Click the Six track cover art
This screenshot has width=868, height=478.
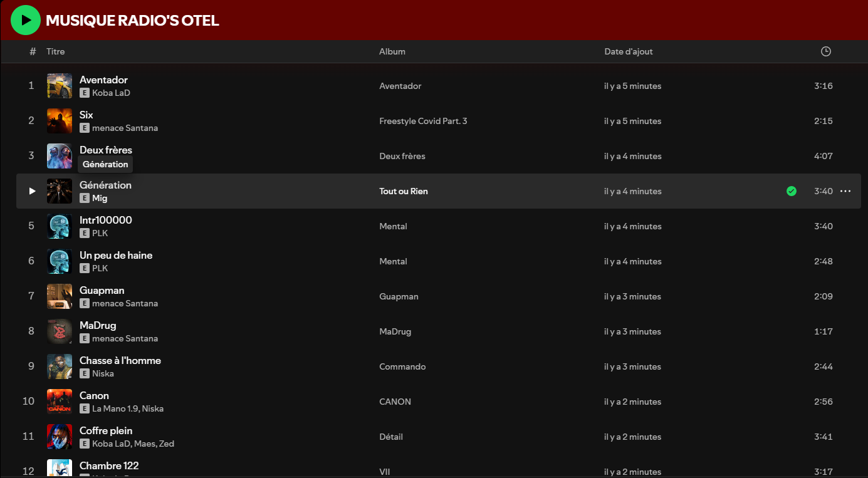click(60, 121)
